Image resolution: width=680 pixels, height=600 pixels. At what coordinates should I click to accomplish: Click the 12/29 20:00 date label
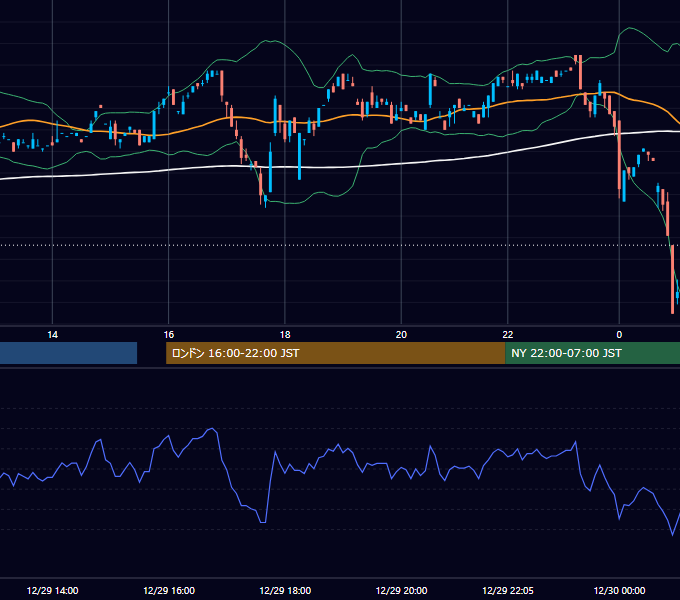pyautogui.click(x=401, y=590)
